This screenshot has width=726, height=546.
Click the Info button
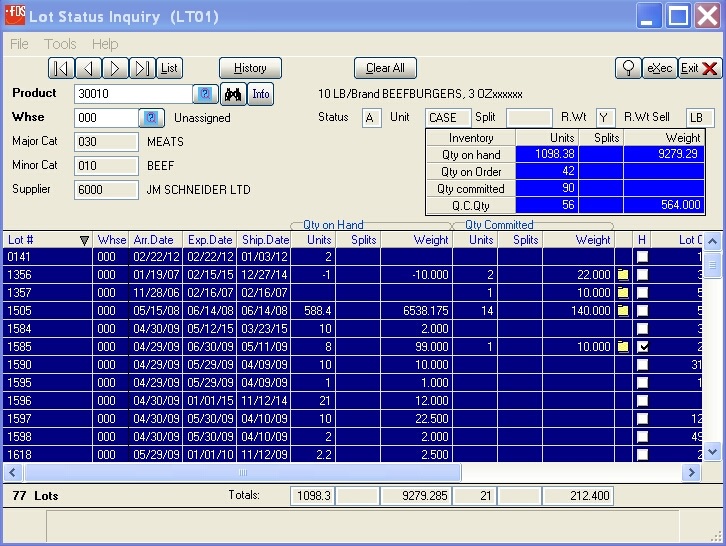coord(261,94)
